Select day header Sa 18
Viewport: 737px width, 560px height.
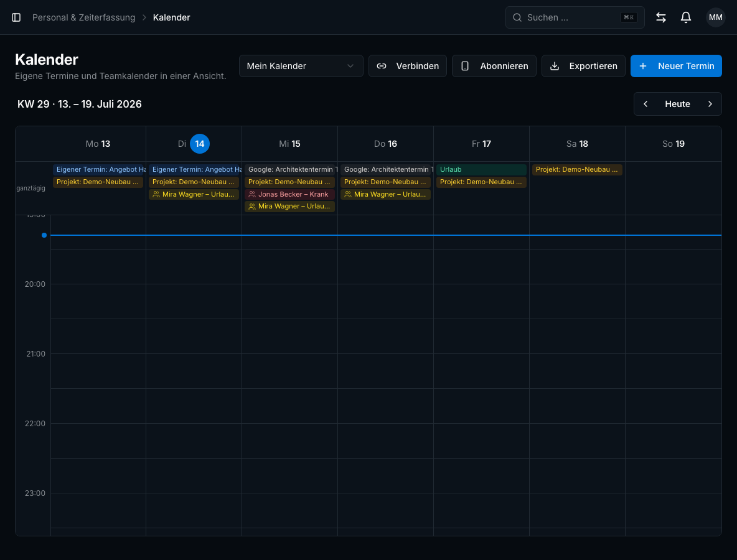coord(577,144)
